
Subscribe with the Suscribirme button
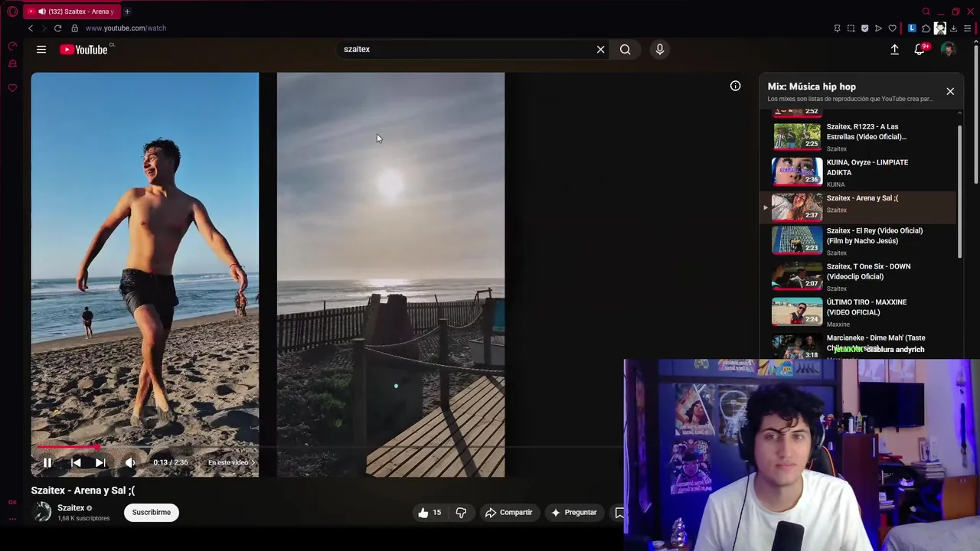152,513
